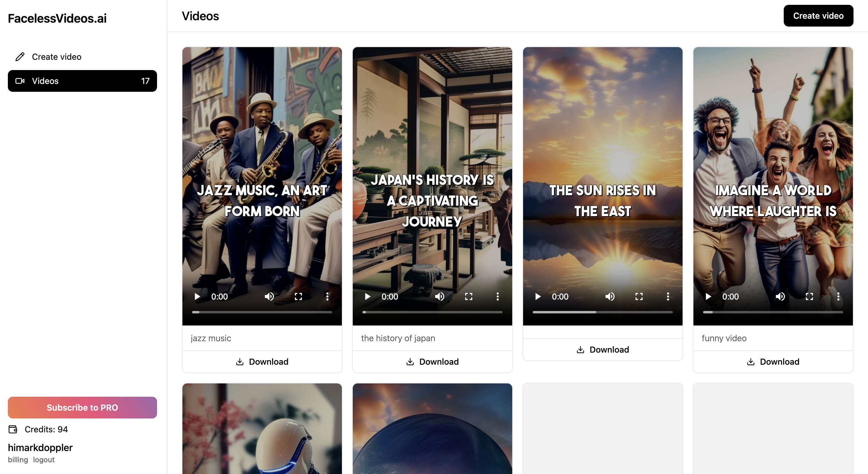Play the jazz music video

coord(198,296)
